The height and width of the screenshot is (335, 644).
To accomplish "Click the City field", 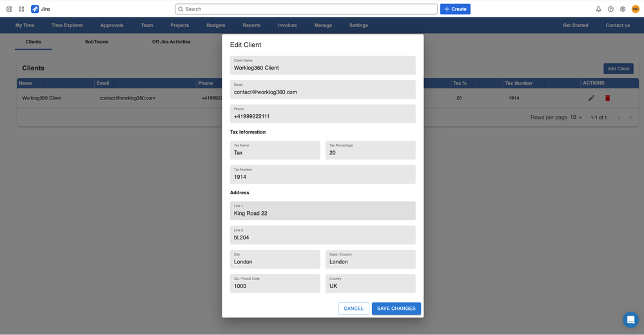I will (275, 259).
